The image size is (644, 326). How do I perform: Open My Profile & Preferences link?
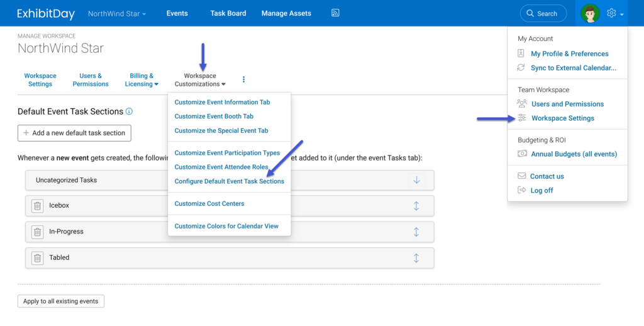coord(570,53)
